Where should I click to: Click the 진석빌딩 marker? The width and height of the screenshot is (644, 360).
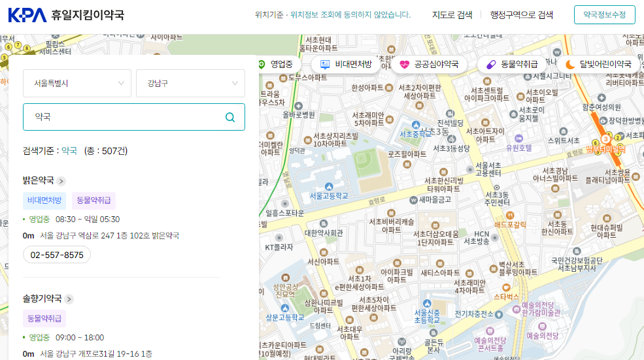click(x=450, y=114)
